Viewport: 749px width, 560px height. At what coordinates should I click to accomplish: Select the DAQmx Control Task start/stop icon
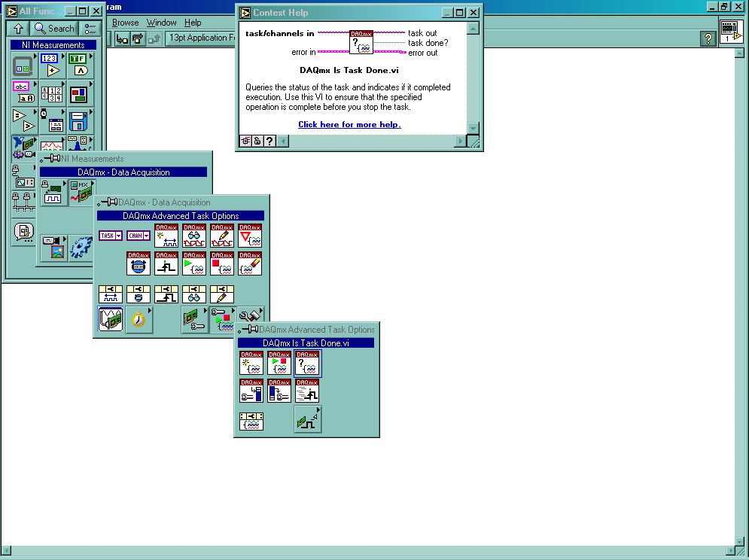point(279,363)
